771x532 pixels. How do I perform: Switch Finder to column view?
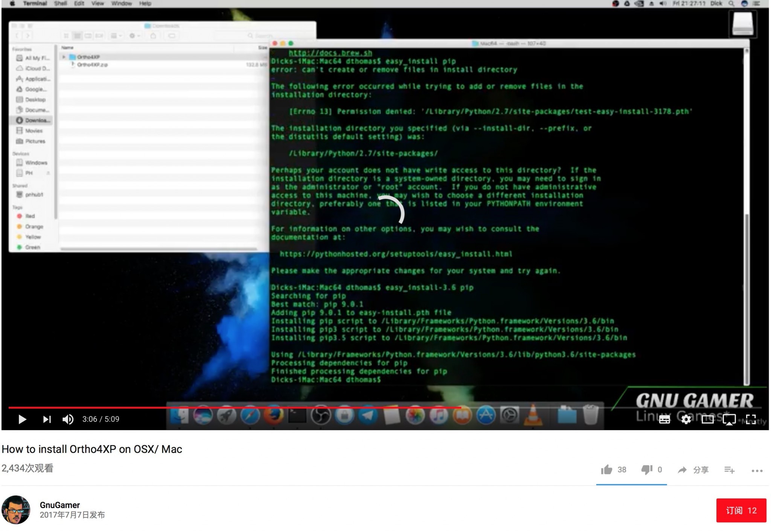coord(88,36)
